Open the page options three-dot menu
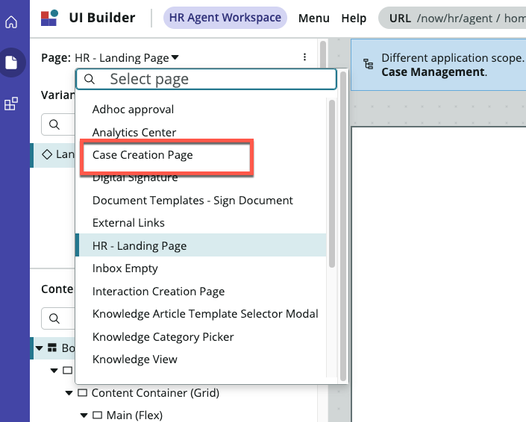Viewport: 526px width, 422px height. coord(305,57)
